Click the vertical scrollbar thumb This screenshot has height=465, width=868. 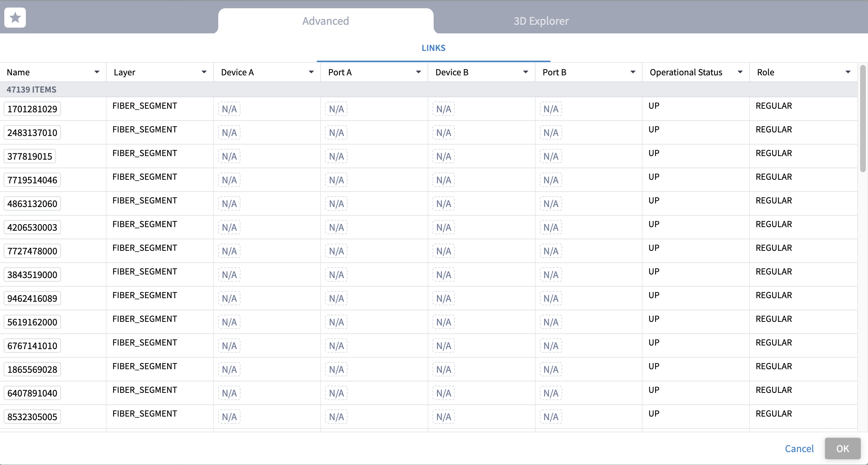pyautogui.click(x=863, y=118)
